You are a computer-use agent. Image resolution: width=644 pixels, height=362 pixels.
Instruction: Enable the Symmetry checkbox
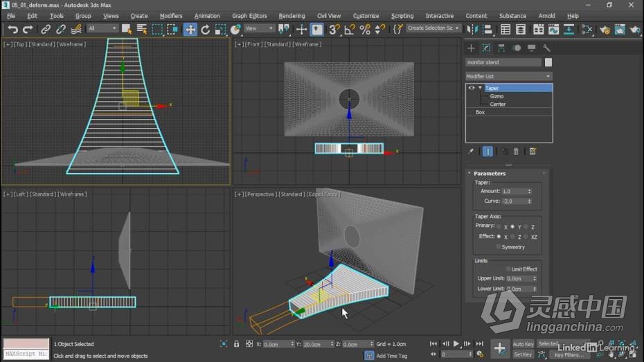coord(498,246)
